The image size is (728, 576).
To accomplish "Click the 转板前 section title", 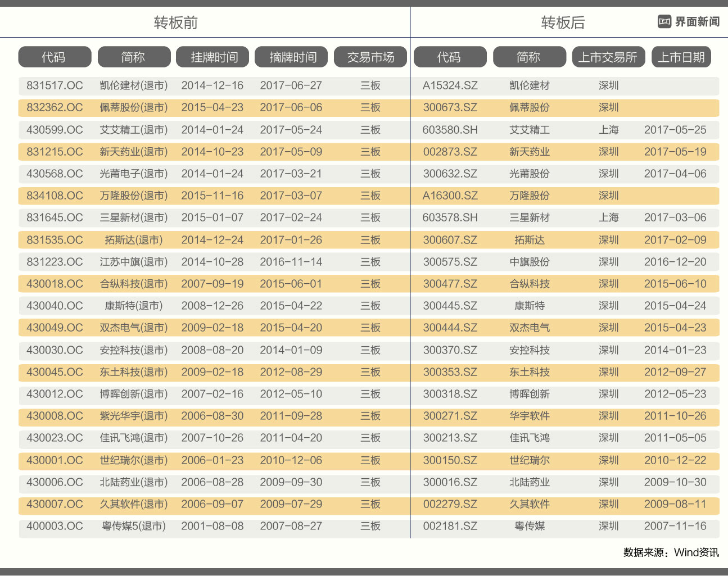I will tap(176, 22).
